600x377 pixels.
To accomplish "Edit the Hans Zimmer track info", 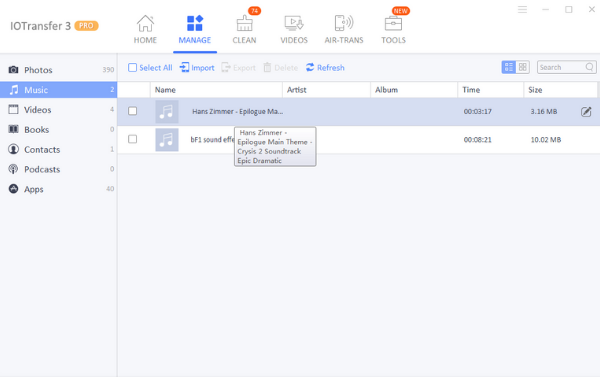I will pos(586,111).
